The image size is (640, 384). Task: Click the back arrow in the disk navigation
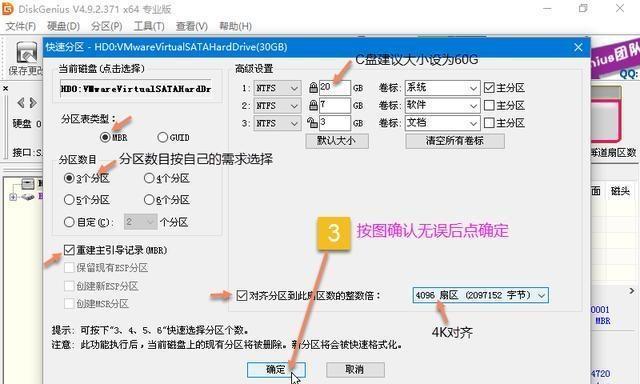pyautogui.click(x=20, y=103)
